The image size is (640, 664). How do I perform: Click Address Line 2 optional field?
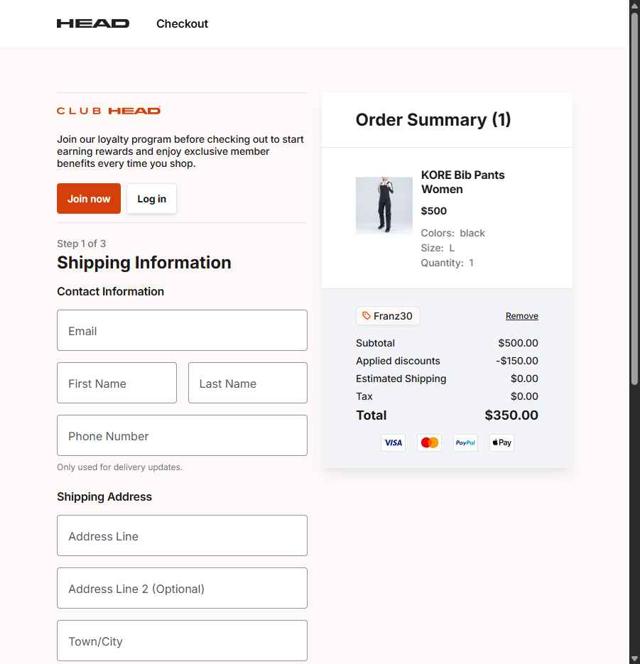click(x=182, y=589)
